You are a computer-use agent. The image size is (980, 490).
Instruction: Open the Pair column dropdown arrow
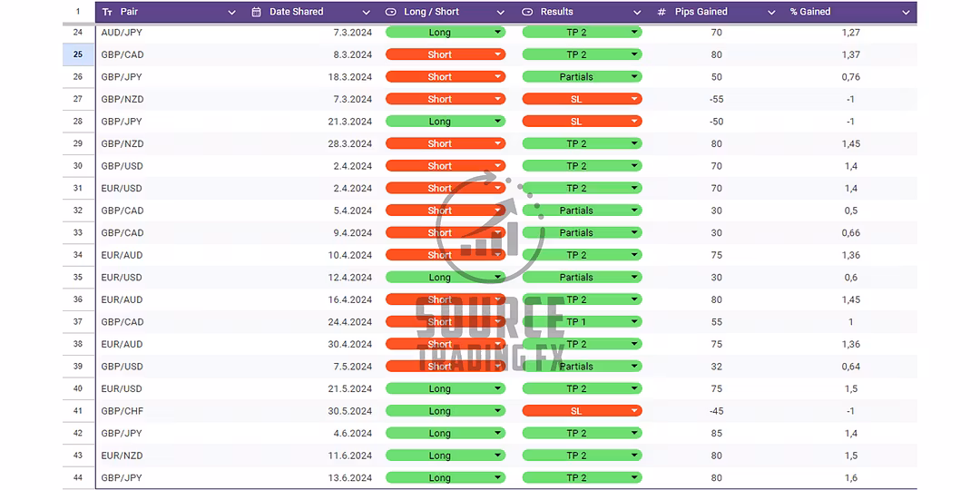(231, 13)
